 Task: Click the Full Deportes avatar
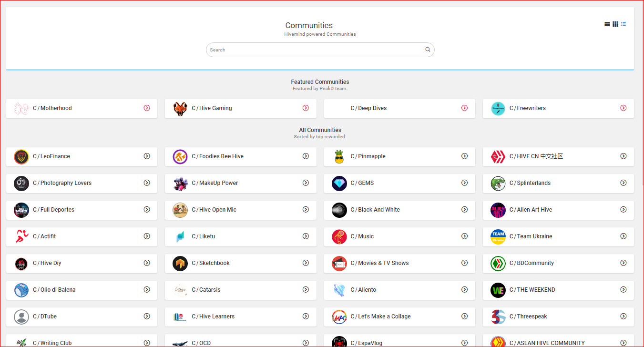click(x=21, y=210)
